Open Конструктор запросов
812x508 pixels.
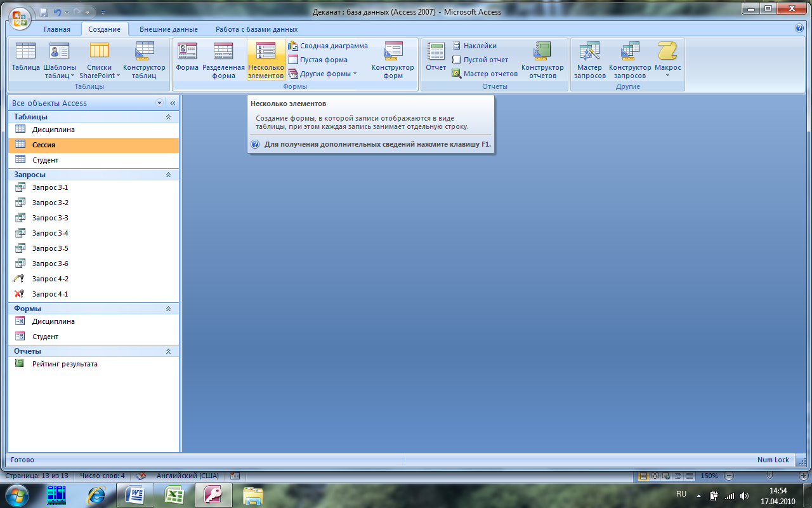[630, 60]
